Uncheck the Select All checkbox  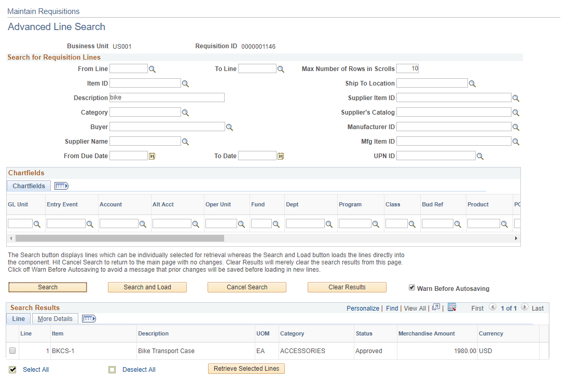point(12,370)
